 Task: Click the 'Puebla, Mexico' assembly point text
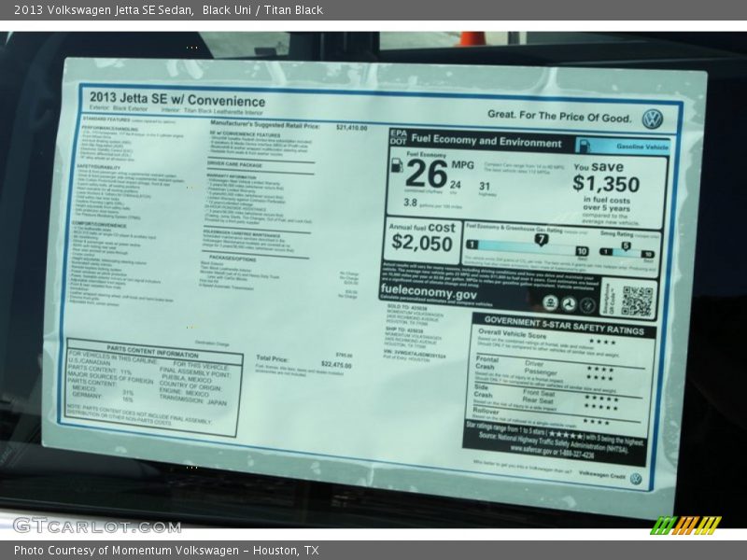click(x=188, y=380)
